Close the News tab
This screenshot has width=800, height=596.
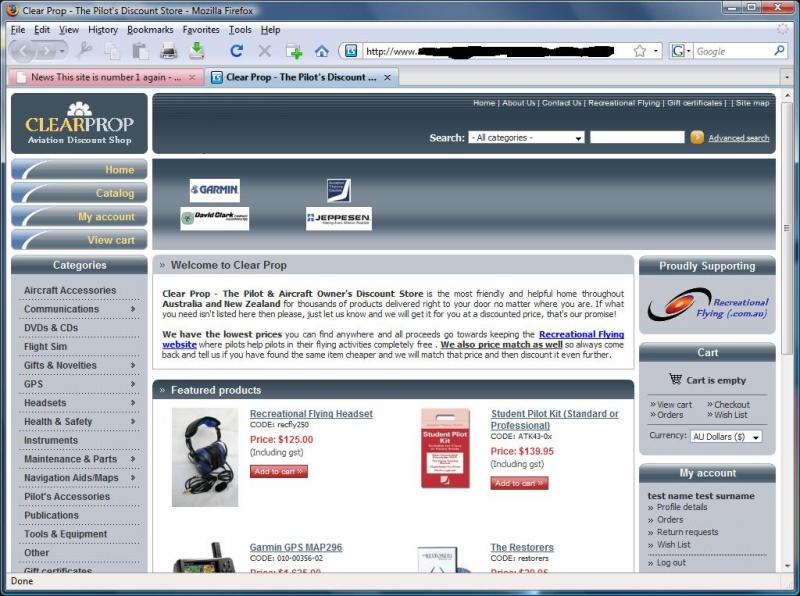click(x=192, y=78)
